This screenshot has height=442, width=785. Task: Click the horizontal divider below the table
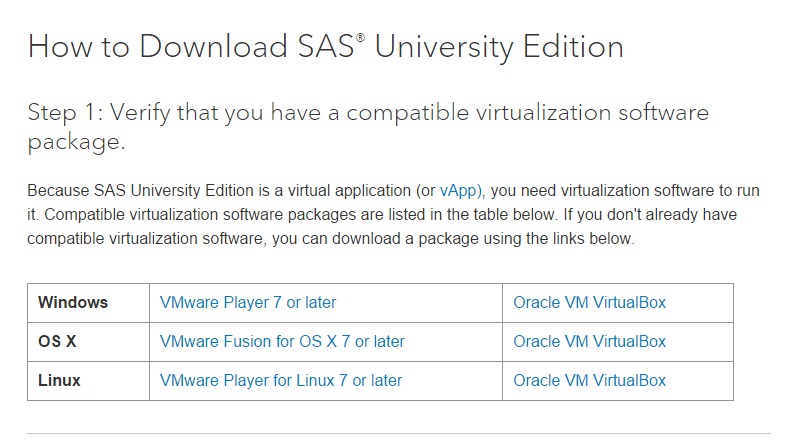(x=398, y=433)
